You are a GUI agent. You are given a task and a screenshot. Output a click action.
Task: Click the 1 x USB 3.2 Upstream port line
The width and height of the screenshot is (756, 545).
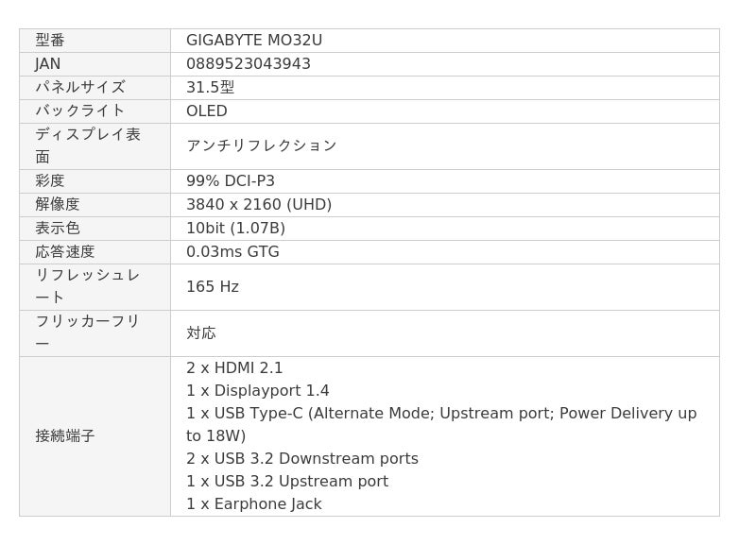point(286,482)
